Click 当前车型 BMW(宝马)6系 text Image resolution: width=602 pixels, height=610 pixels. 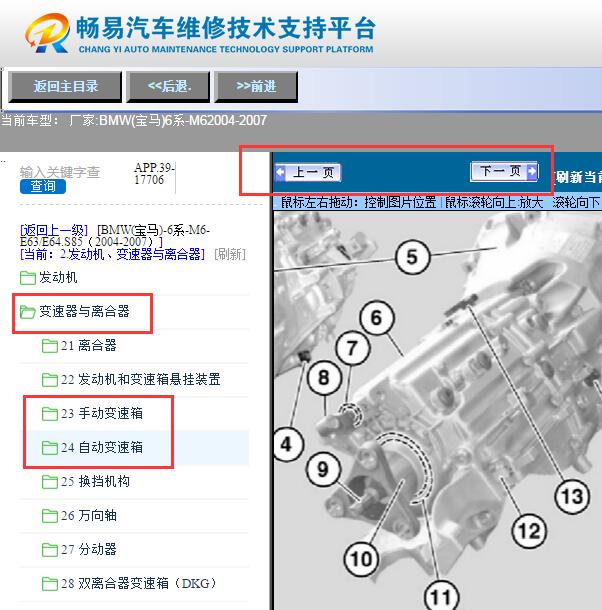134,120
